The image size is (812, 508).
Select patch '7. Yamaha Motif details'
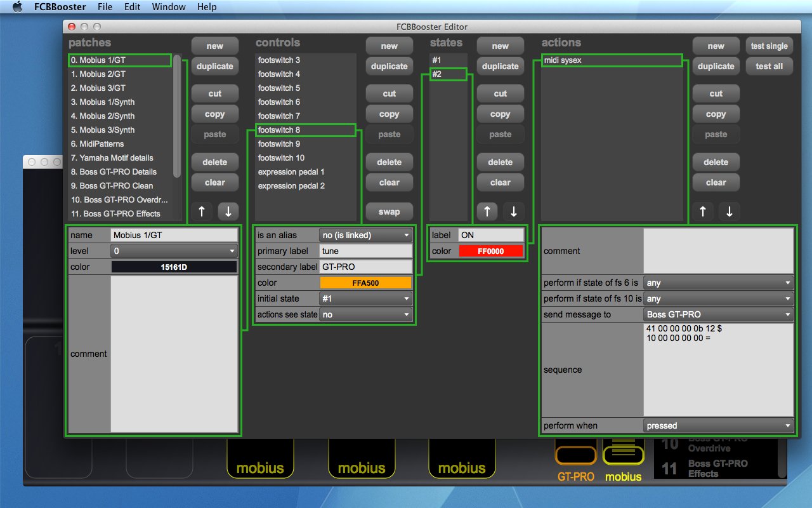(x=120, y=158)
